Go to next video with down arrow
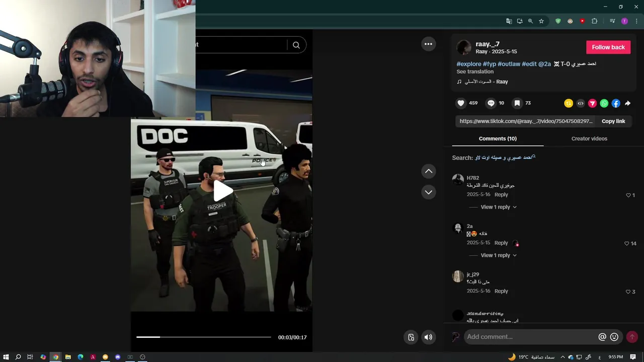This screenshot has width=644, height=362. pyautogui.click(x=428, y=192)
